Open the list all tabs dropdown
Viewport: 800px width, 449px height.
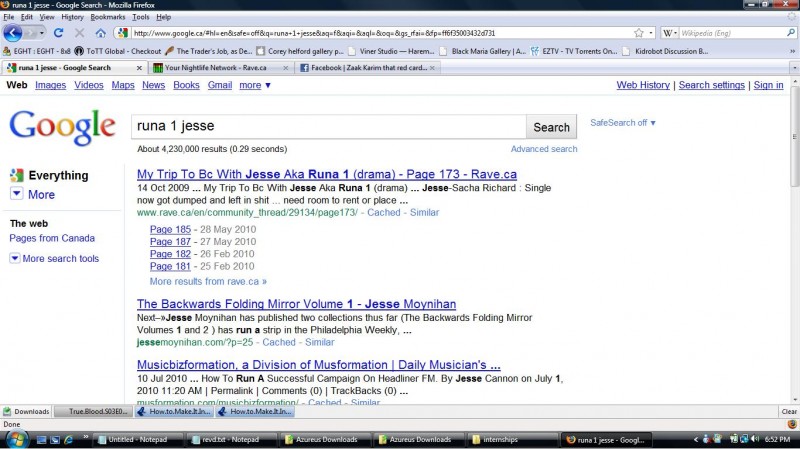tap(794, 67)
